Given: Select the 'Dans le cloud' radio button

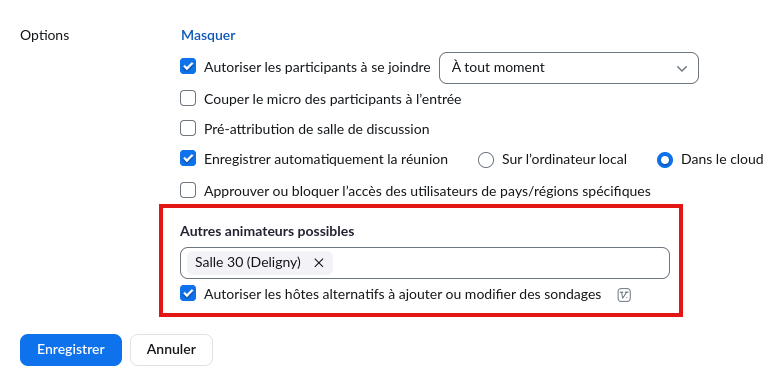Looking at the screenshot, I should pos(665,160).
